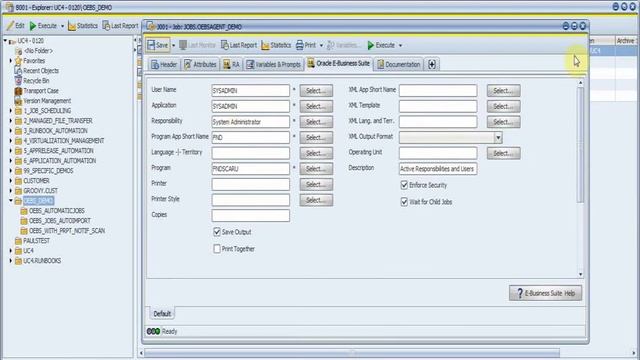Open the Print dropdown arrow

pyautogui.click(x=321, y=45)
